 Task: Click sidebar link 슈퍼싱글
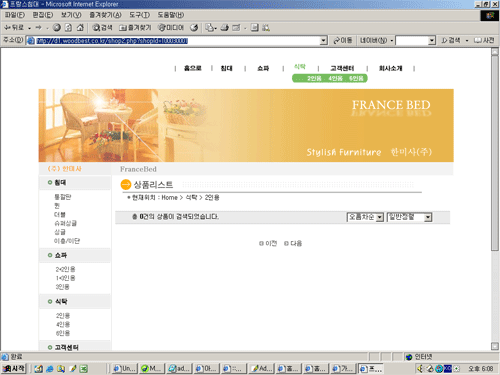[66, 223]
